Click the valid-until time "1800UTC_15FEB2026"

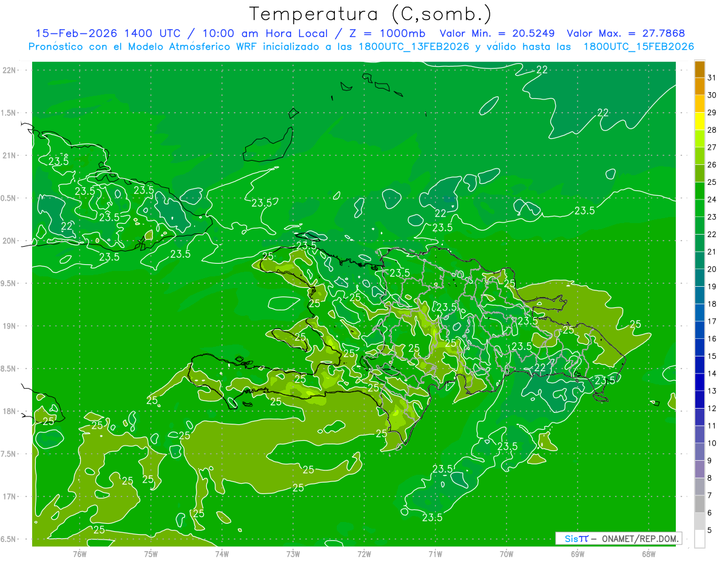[x=638, y=47]
